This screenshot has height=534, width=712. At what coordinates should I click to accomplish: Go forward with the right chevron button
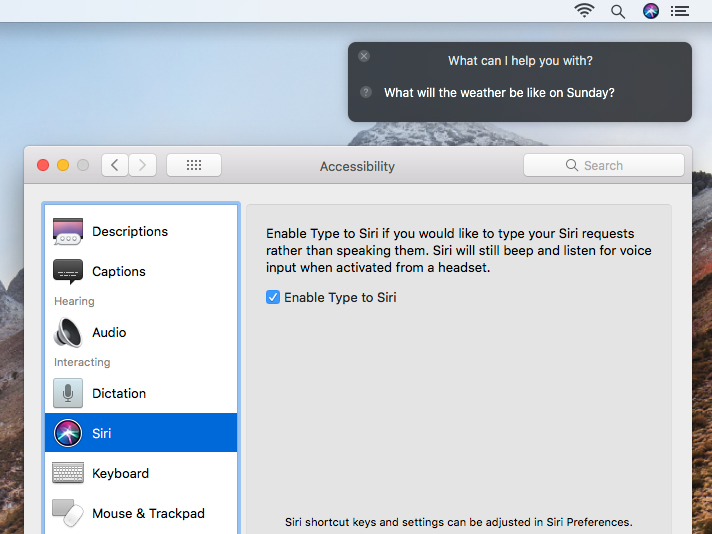click(143, 165)
